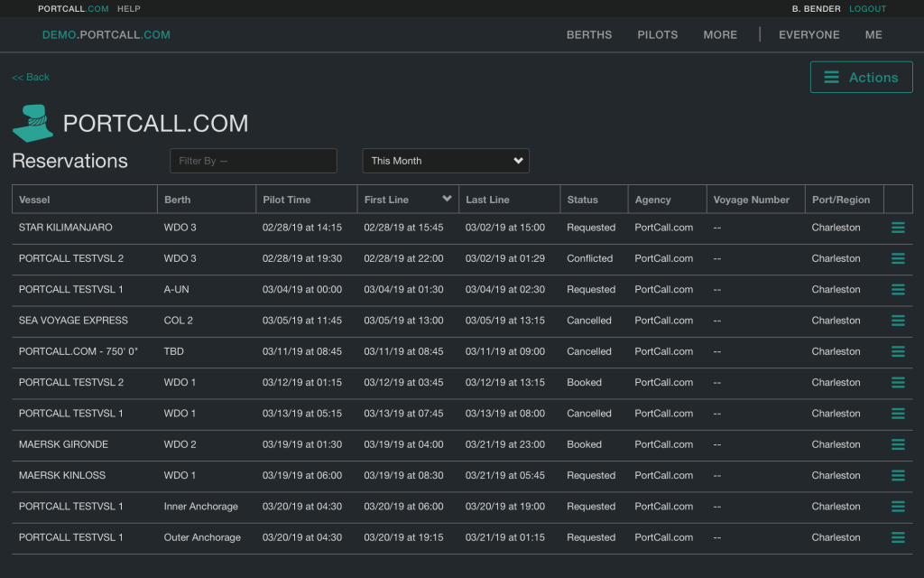924x578 pixels.
Task: Open the row menu for SEA VOYAGE EXPRESS
Action: point(898,321)
